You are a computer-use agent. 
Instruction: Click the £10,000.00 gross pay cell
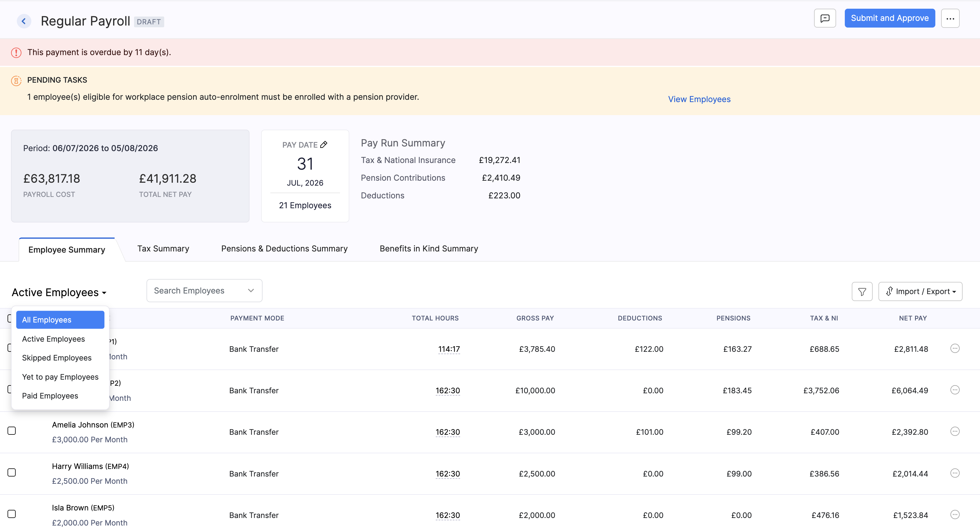535,391
